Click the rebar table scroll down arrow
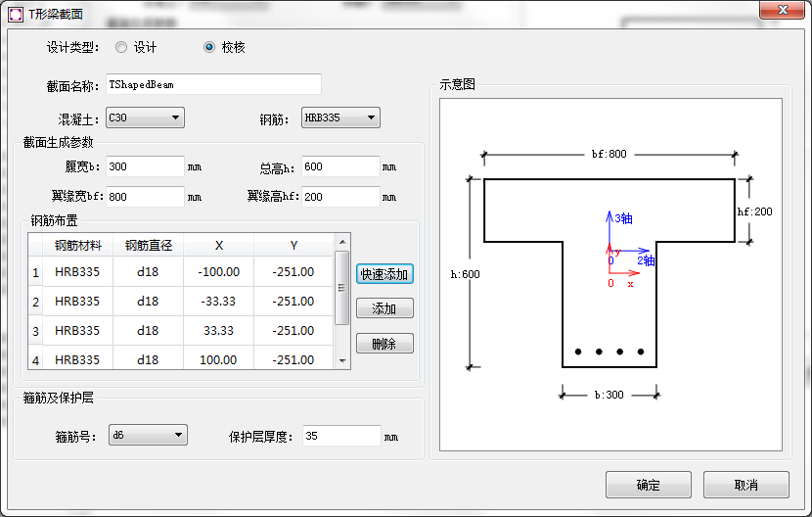This screenshot has width=812, height=517. (342, 360)
